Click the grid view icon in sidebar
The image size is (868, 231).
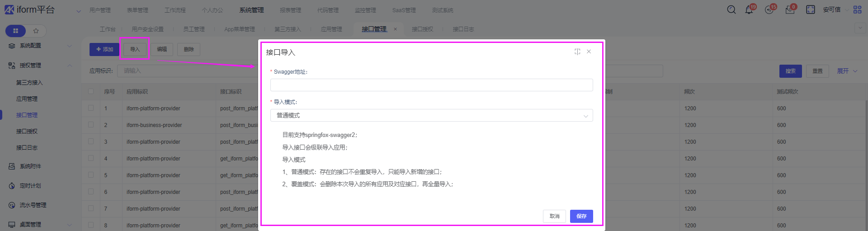coord(15,31)
